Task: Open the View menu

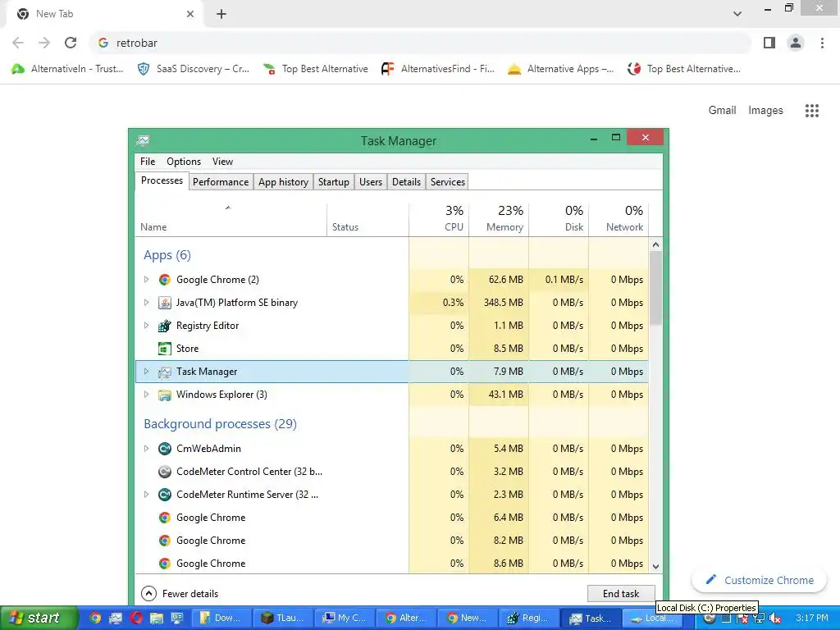Action: point(222,162)
